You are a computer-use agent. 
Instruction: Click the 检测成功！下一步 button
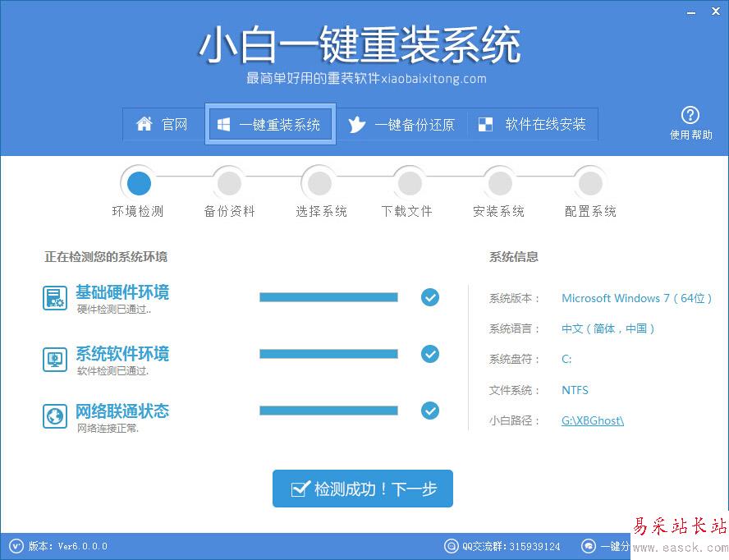[x=363, y=489]
